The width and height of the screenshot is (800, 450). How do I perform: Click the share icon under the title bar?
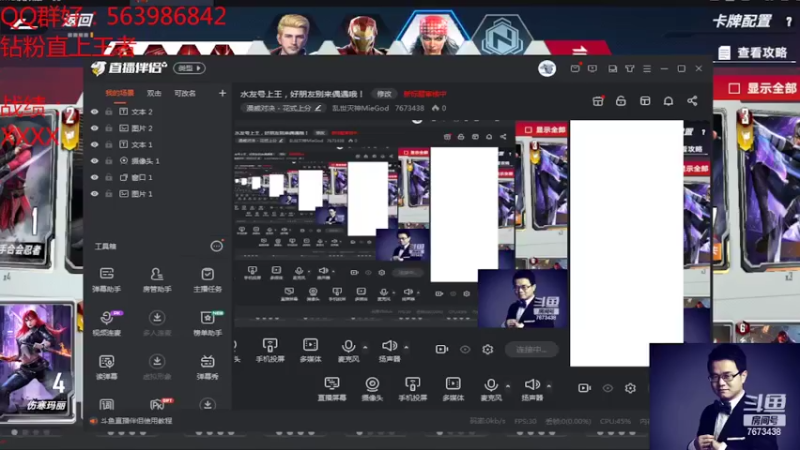tap(692, 101)
